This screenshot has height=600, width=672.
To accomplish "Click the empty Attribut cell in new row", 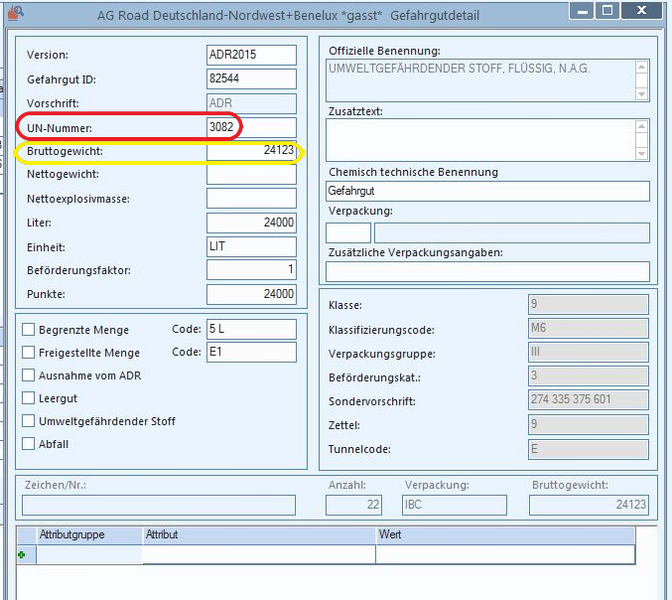I will click(259, 555).
